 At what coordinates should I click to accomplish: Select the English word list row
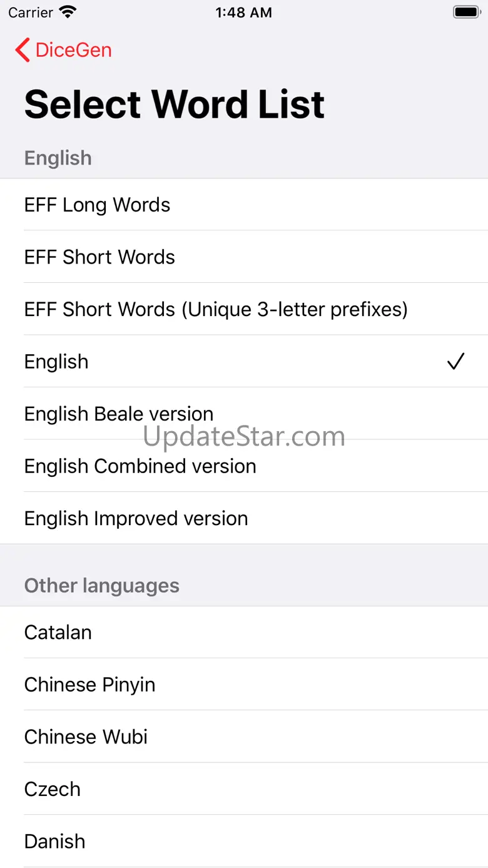point(244,361)
